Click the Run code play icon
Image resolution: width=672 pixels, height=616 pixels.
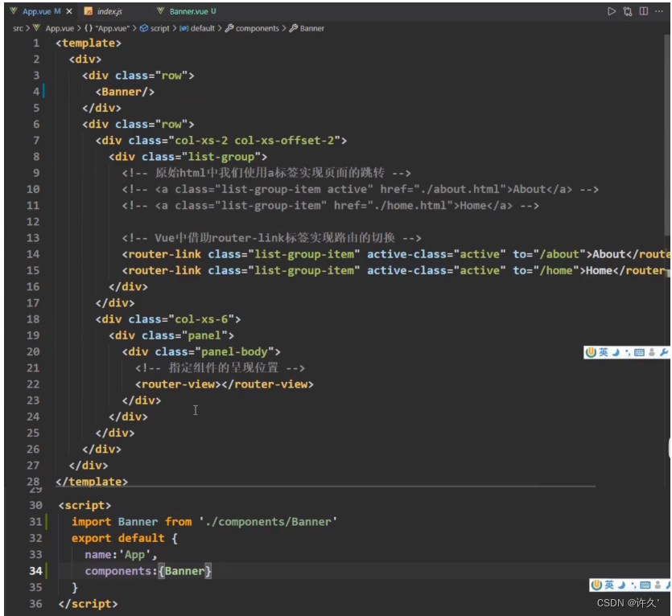pyautogui.click(x=612, y=11)
